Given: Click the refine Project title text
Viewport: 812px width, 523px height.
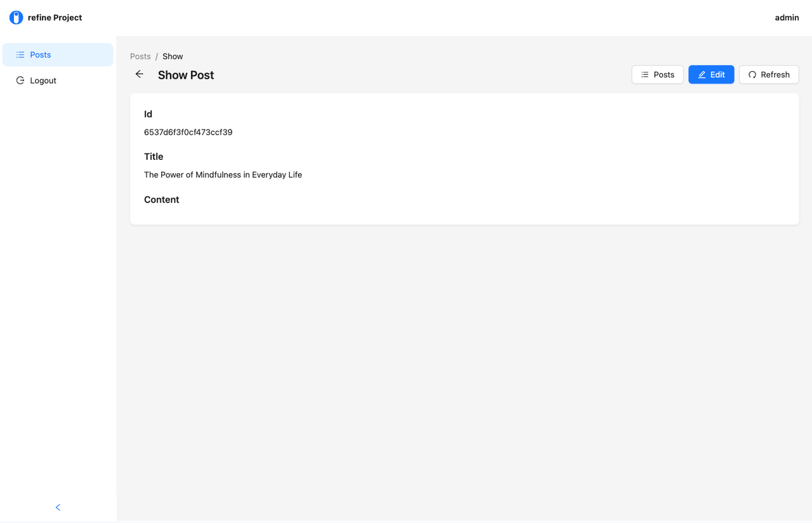Looking at the screenshot, I should (55, 18).
